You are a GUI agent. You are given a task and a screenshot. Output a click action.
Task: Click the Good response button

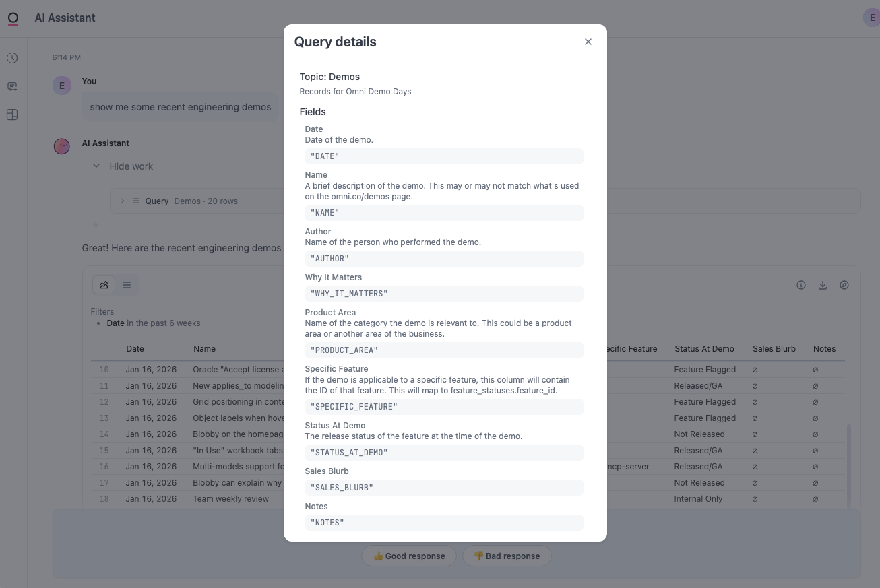tap(409, 556)
